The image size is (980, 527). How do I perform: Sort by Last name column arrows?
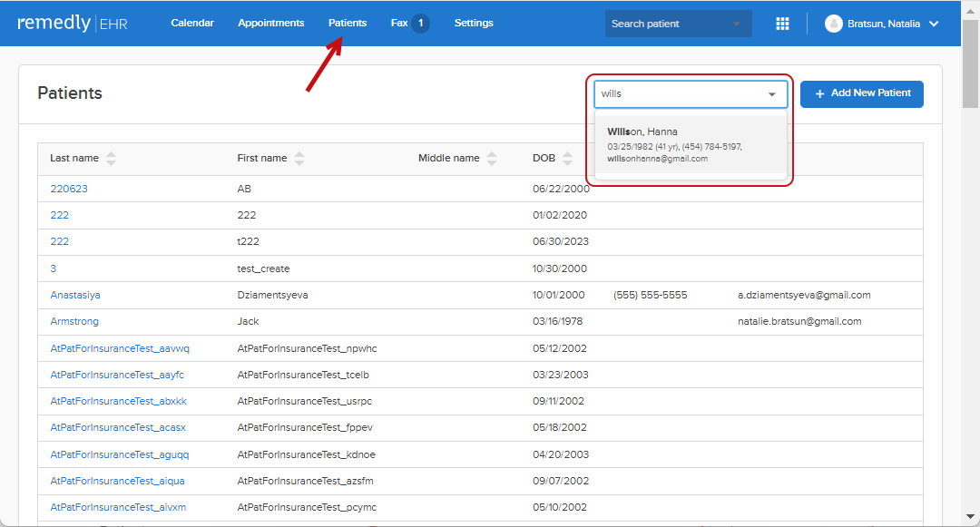pos(111,158)
